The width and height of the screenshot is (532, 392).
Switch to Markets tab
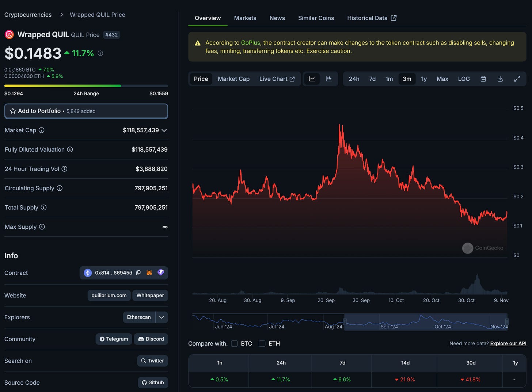pyautogui.click(x=245, y=18)
